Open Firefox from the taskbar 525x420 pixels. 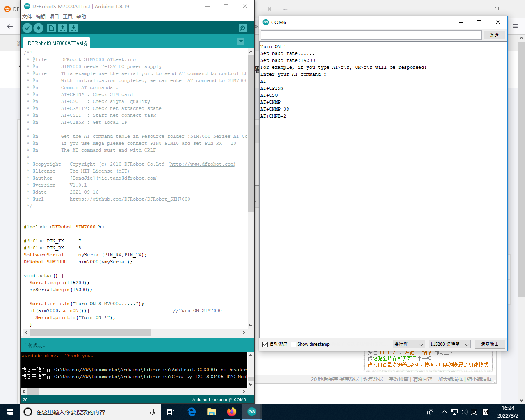[x=232, y=412]
